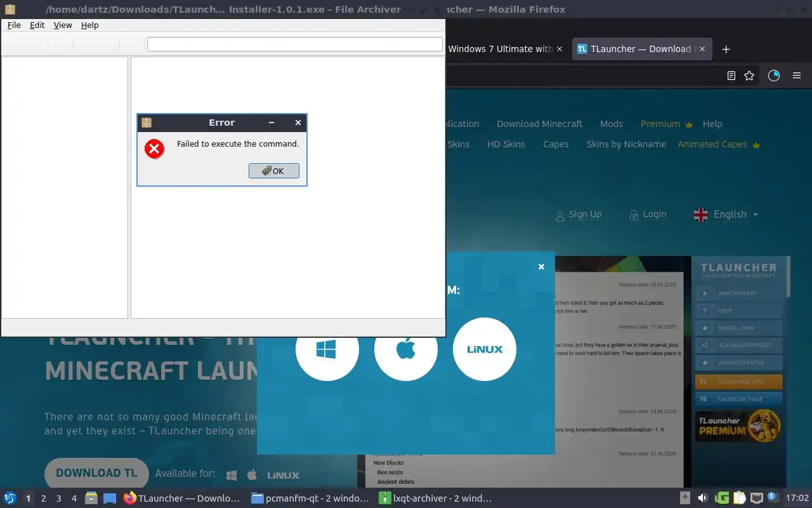812x508 pixels.
Task: Click the notification alert tray icon
Action: pyautogui.click(x=773, y=497)
